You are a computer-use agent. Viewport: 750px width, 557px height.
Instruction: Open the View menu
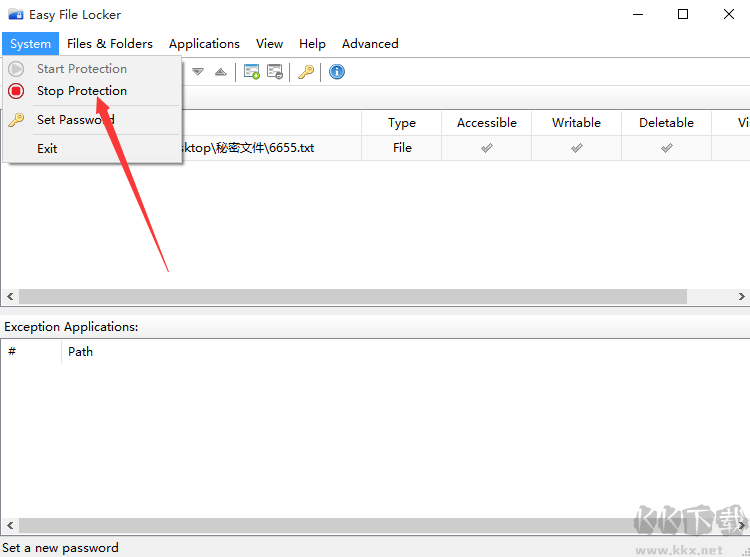pyautogui.click(x=269, y=44)
